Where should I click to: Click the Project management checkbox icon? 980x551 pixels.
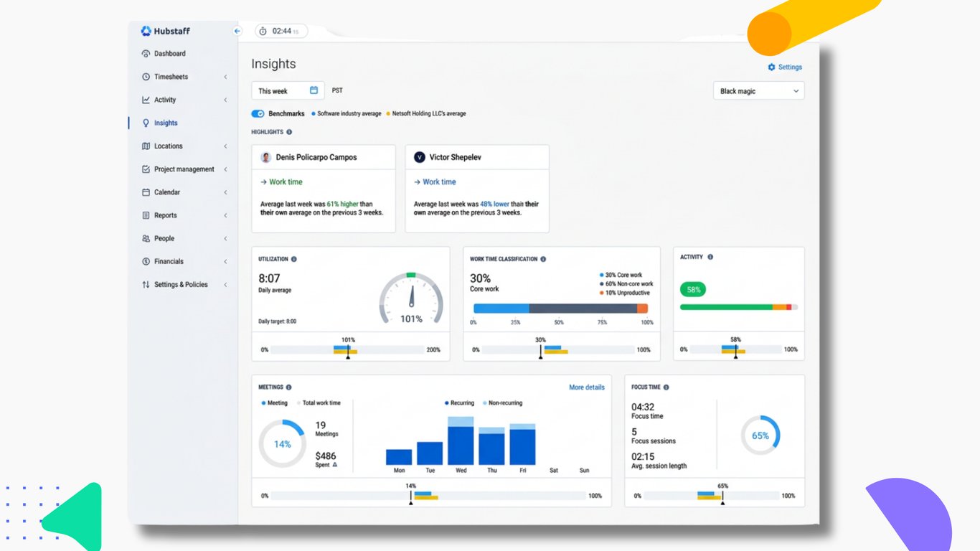click(x=146, y=169)
